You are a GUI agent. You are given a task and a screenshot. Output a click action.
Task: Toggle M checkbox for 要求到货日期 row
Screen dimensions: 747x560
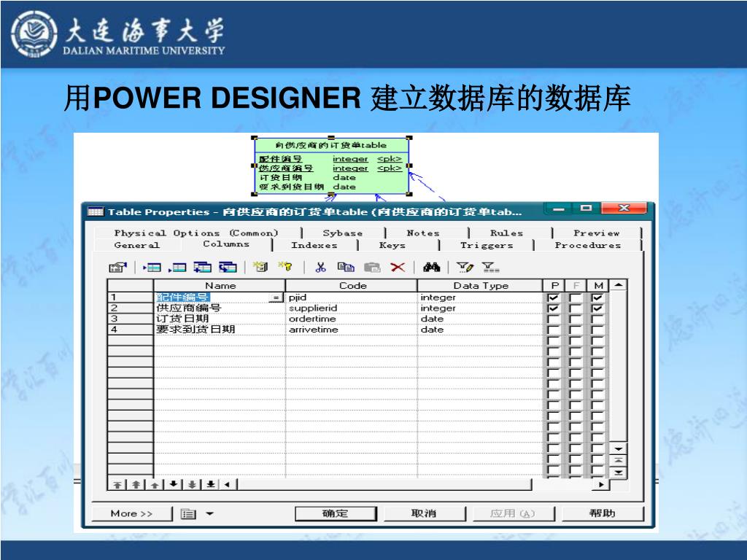coord(597,330)
